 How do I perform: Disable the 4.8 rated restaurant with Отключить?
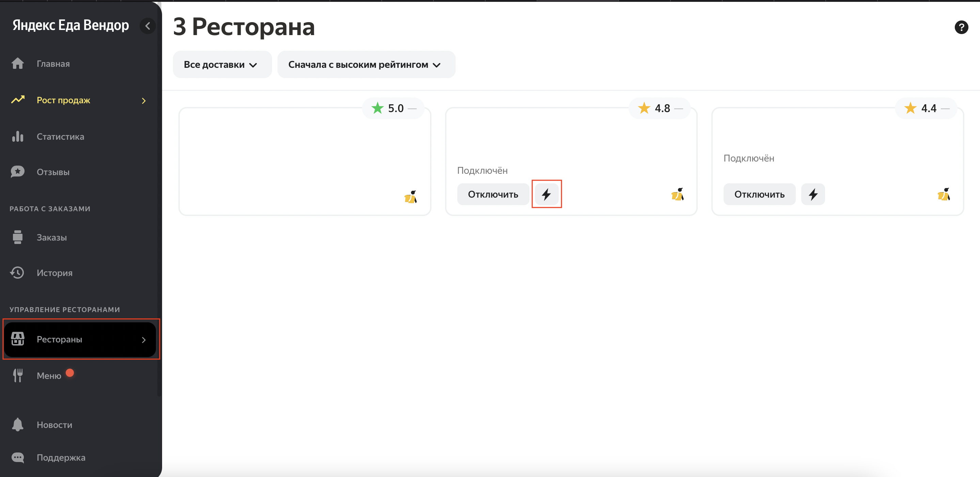[493, 194]
